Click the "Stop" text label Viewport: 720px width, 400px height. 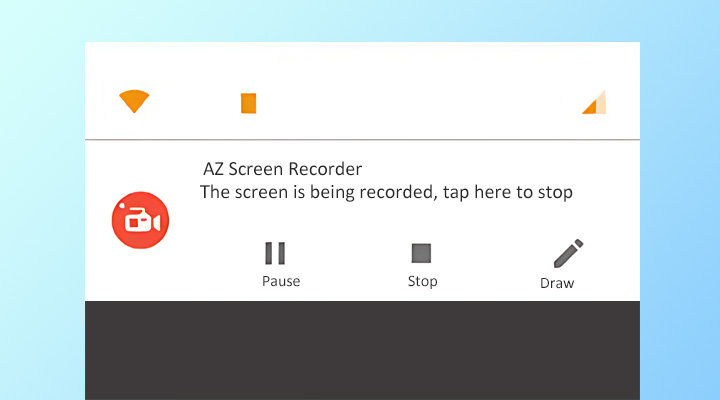pos(422,281)
